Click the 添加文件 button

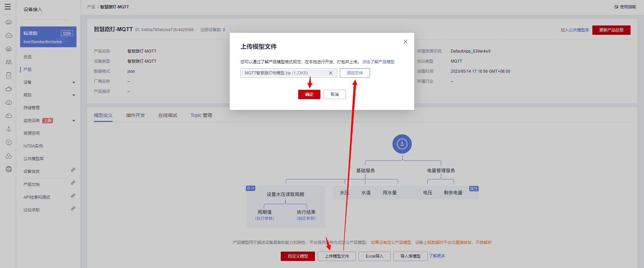355,73
